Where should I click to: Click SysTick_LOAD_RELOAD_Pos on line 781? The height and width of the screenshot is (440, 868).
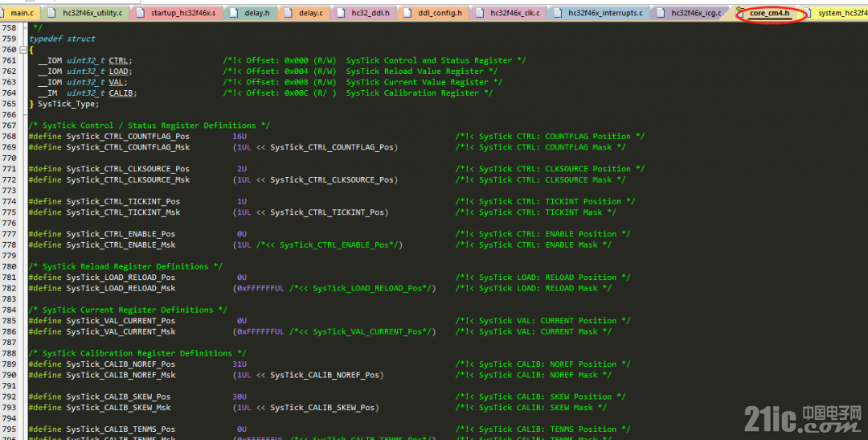pos(121,277)
